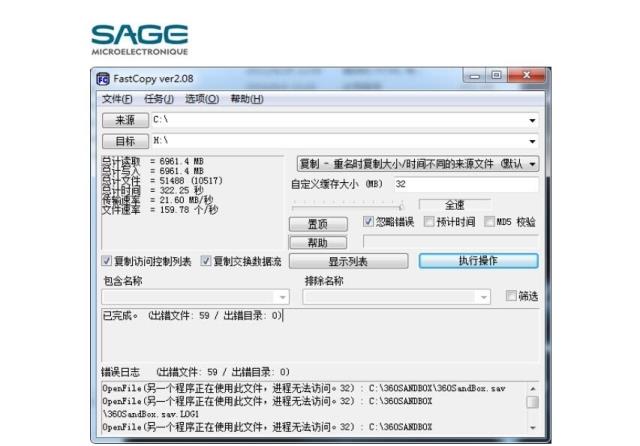Viewport: 640px width, 446px height.
Task: Click the 全速 speed label
Action: click(455, 205)
